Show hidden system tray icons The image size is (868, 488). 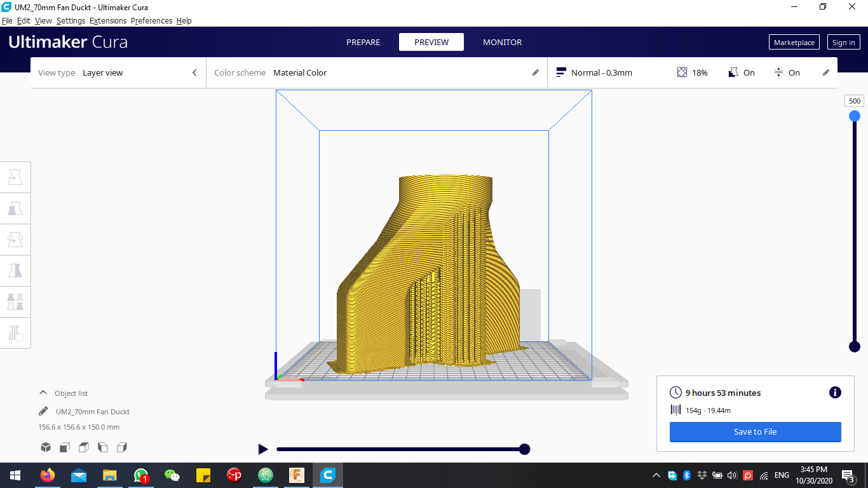pyautogui.click(x=656, y=475)
